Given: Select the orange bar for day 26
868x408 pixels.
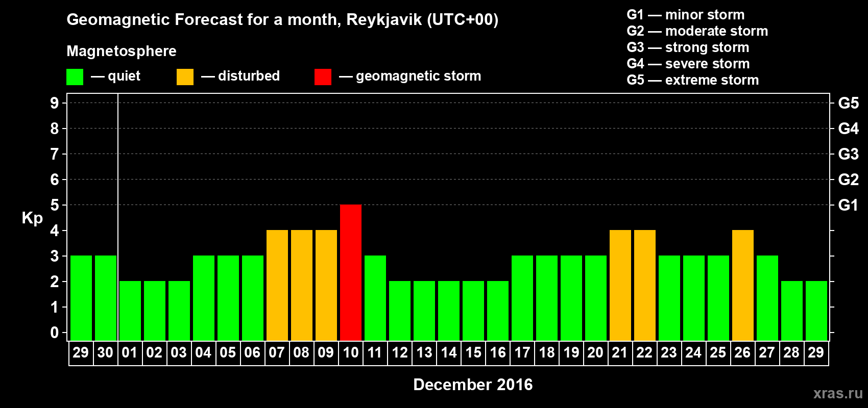Looking at the screenshot, I should pyautogui.click(x=743, y=285).
